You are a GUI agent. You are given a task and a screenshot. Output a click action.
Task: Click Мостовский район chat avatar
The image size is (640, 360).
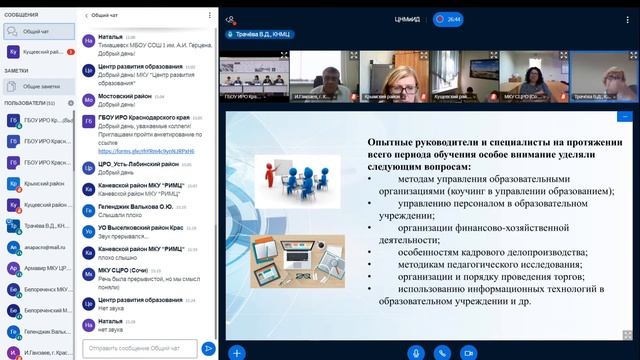pos(89,100)
